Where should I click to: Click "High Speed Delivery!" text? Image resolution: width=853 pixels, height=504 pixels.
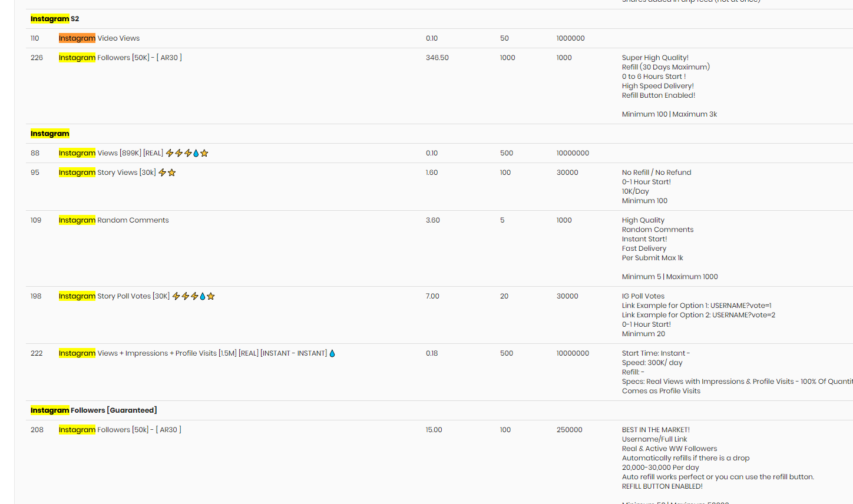click(x=658, y=86)
